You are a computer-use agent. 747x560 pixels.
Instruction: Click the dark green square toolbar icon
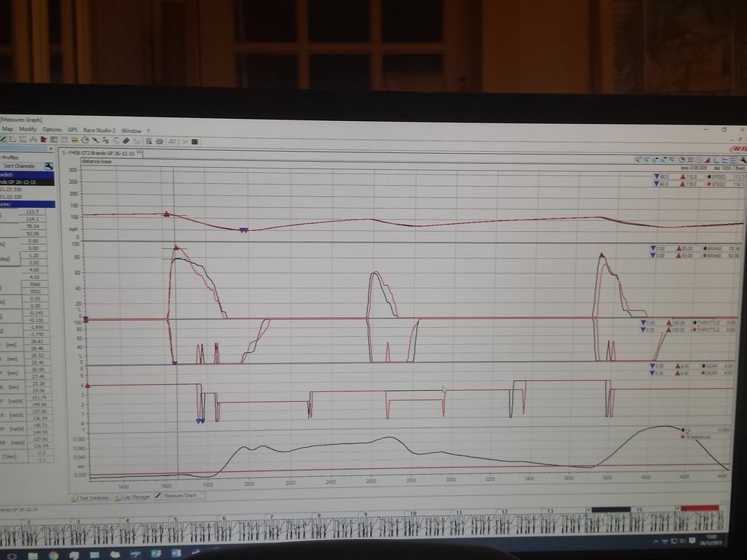pos(194,142)
